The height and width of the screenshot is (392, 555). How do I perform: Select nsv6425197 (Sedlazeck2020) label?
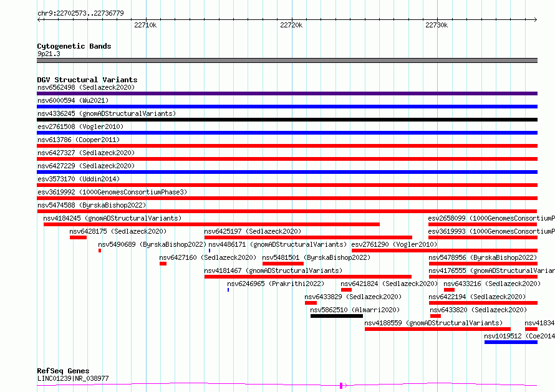(253, 231)
